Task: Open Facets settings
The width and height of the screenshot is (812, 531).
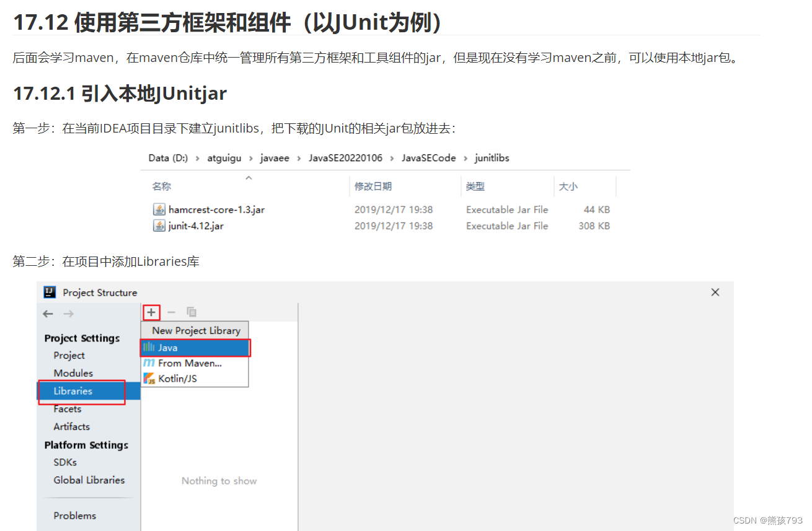Action: pyautogui.click(x=68, y=409)
